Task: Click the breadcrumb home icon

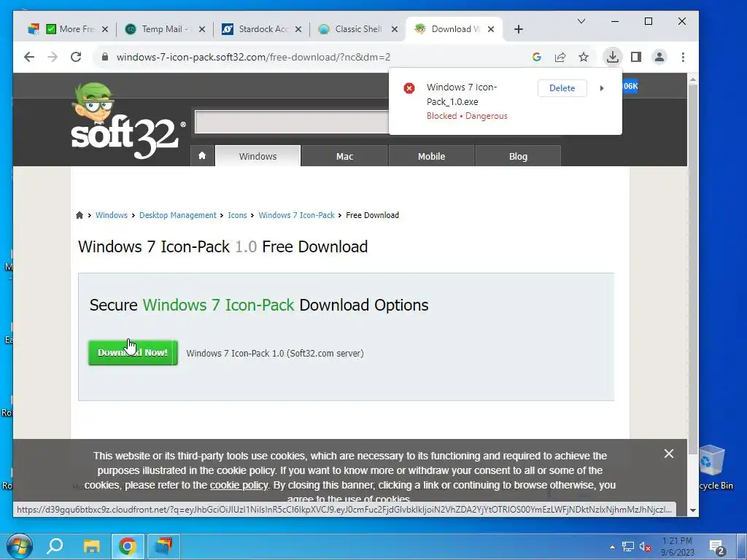Action: [x=80, y=215]
